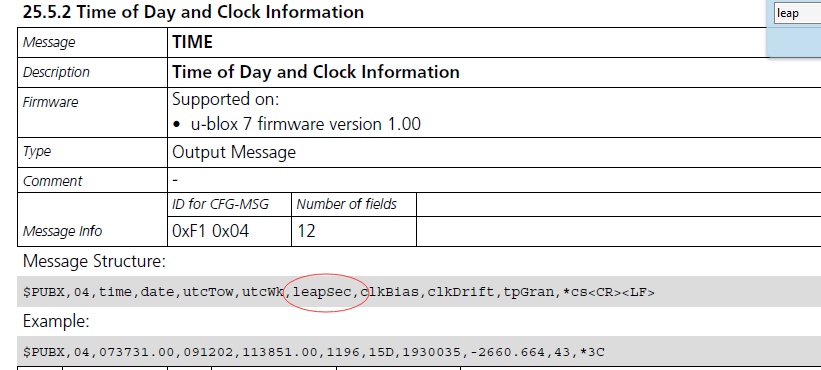The height and width of the screenshot is (370, 821).
Task: Click the "Message Structure:" label
Action: (x=94, y=261)
